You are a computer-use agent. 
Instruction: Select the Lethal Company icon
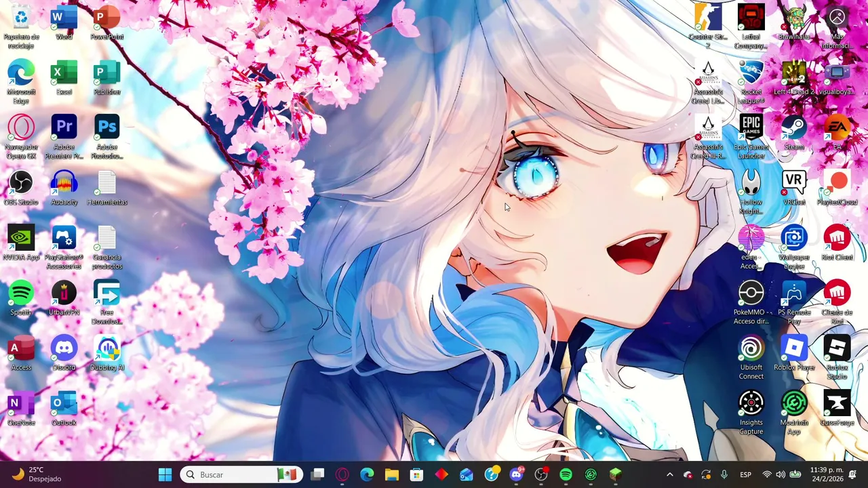tap(751, 26)
